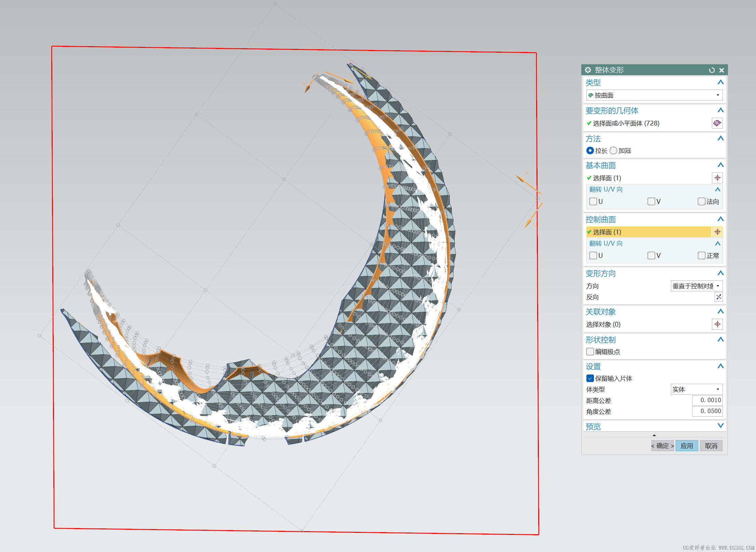The height and width of the screenshot is (552, 756).
Task: Collapse the 要变形的几何体 section
Action: point(720,110)
